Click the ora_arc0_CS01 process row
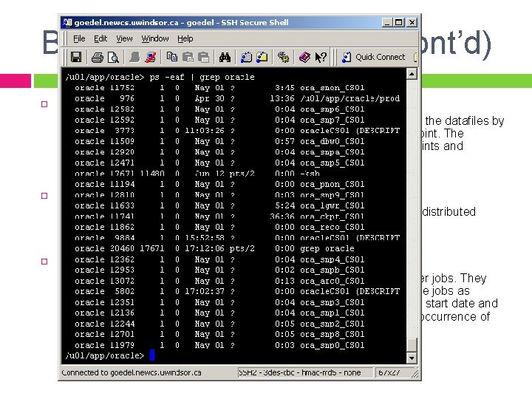 [x=219, y=281]
